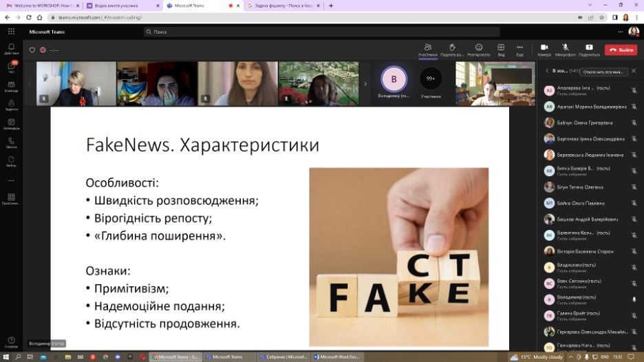Select participant Вікторія Василівна Сторож
Viewport: 644px width, 362px height.
tap(590, 251)
